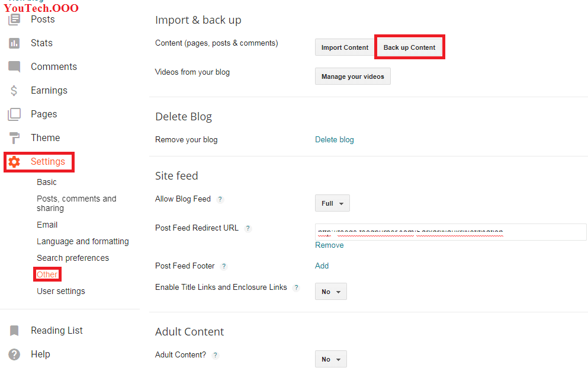The image size is (588, 377).
Task: Open the Pages stacked sheets icon
Action: point(14,114)
